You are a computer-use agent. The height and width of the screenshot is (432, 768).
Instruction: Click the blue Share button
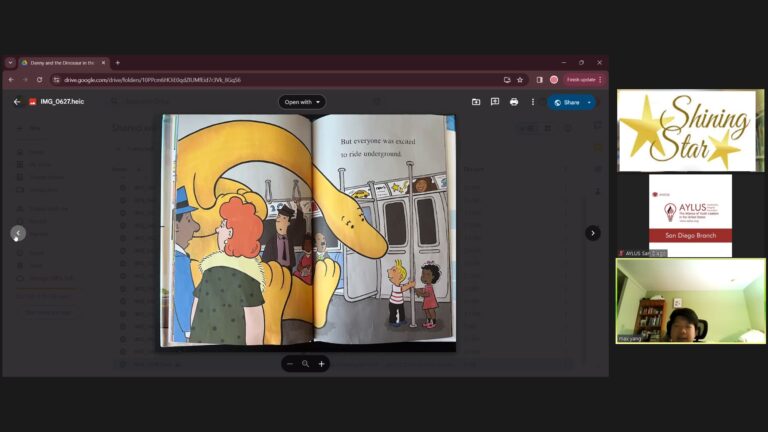pyautogui.click(x=567, y=102)
